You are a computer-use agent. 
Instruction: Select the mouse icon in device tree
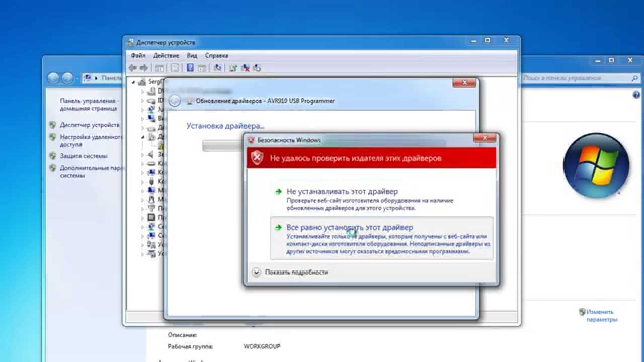click(x=151, y=199)
